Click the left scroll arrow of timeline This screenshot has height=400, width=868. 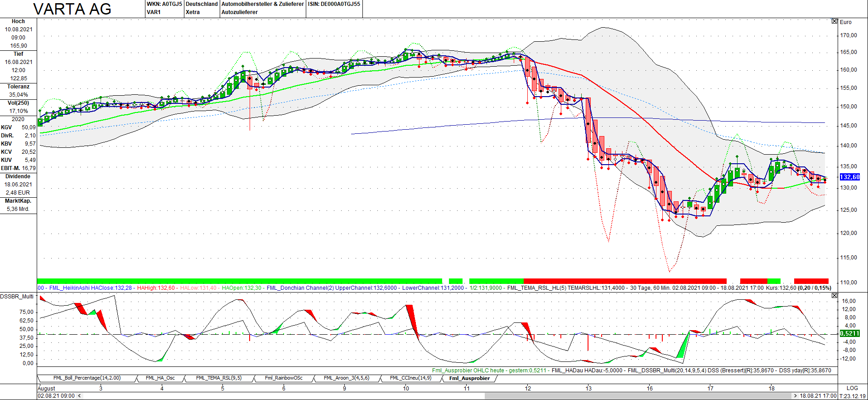(80, 396)
